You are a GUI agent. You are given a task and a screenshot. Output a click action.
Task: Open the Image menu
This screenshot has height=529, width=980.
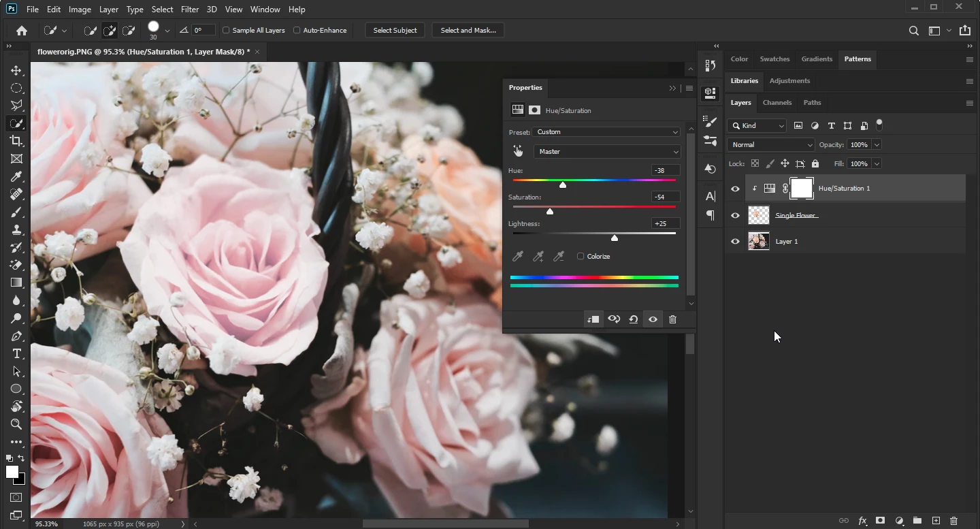[x=80, y=10]
